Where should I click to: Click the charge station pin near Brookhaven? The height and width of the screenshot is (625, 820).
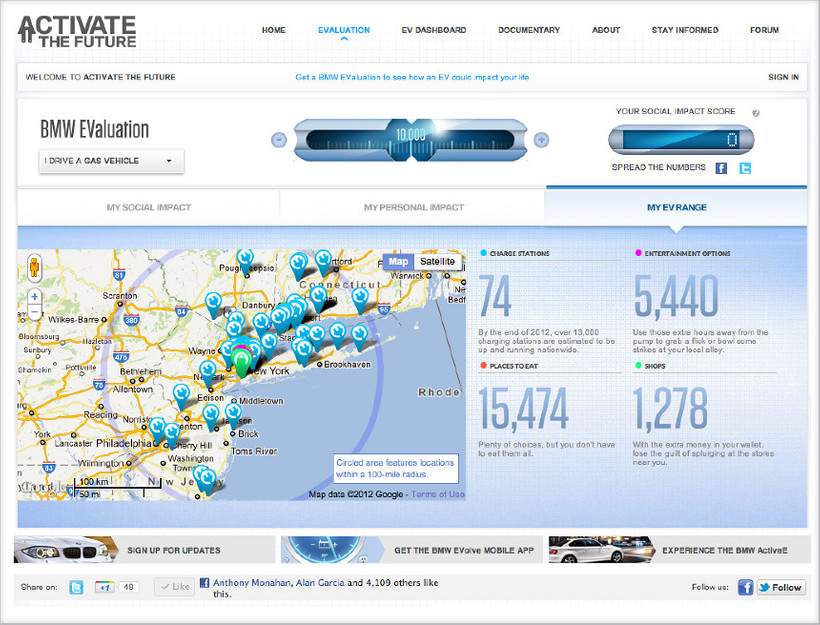tap(303, 352)
